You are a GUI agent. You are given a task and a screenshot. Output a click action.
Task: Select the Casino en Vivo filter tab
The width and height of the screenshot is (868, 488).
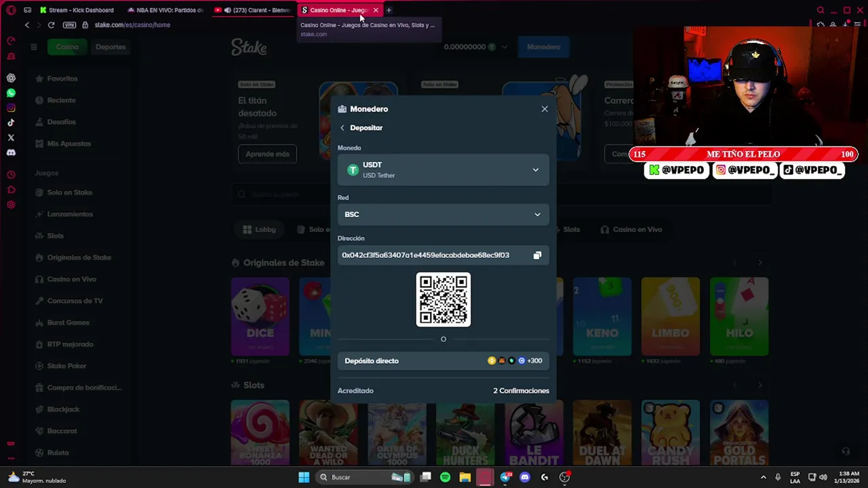tap(631, 229)
